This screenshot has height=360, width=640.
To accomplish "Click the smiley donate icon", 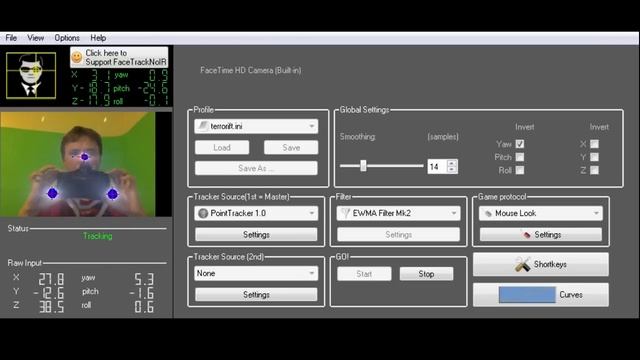I will [77, 57].
